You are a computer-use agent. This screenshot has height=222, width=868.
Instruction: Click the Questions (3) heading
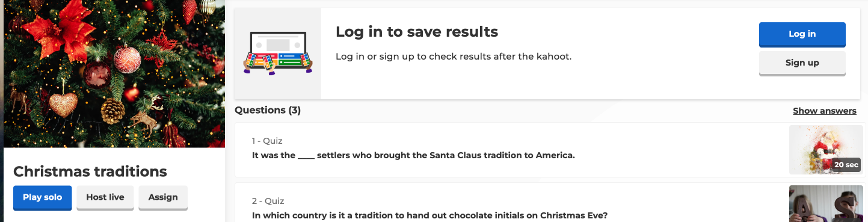(268, 110)
